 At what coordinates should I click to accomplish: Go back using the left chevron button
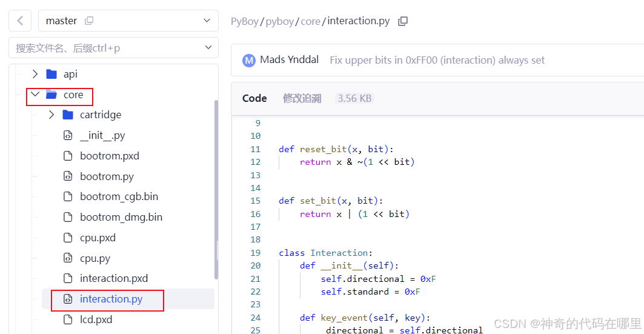(20, 21)
